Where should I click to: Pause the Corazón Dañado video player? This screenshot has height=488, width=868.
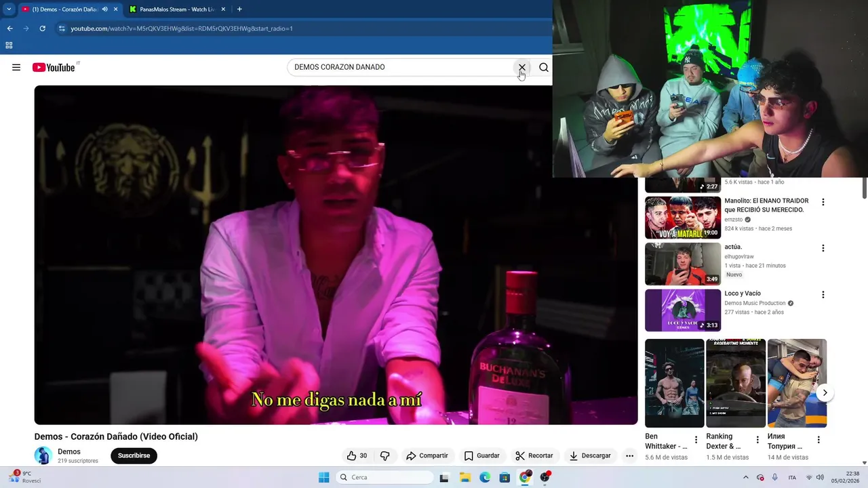[x=336, y=255]
